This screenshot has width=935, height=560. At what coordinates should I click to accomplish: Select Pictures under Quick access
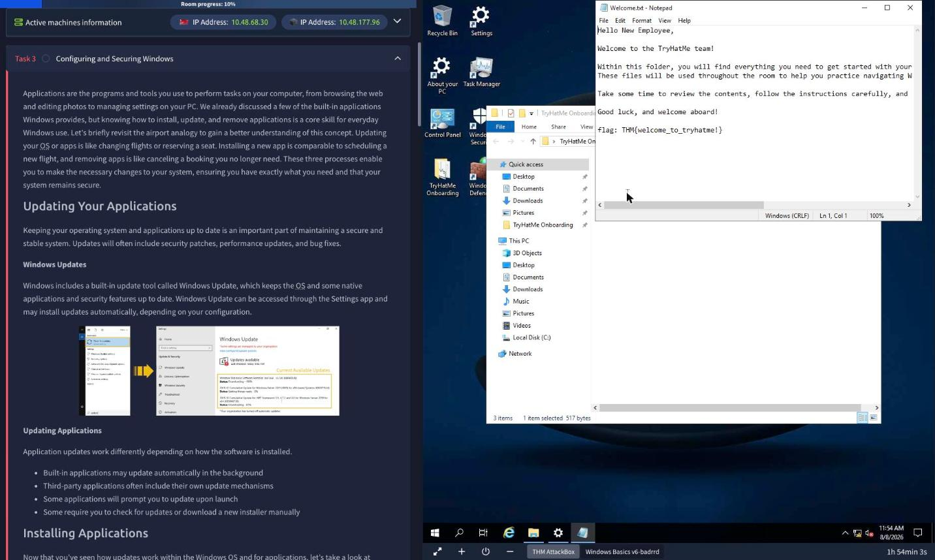(523, 213)
